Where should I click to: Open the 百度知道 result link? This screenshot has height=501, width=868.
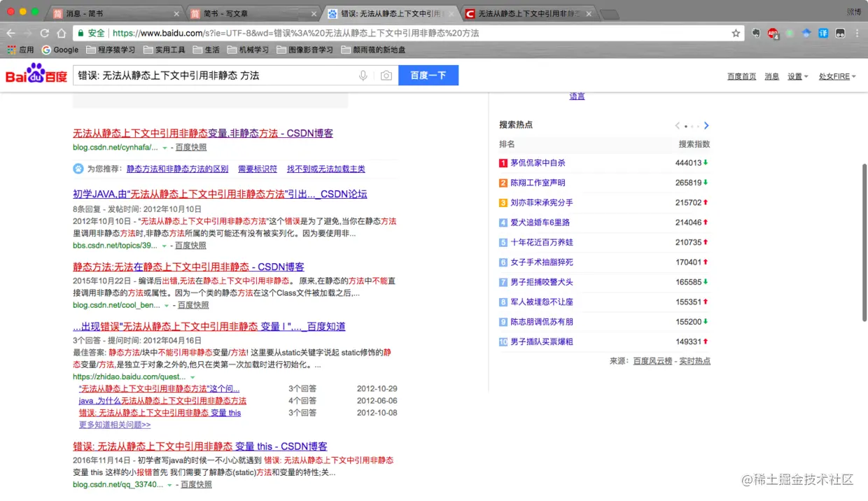[209, 326]
